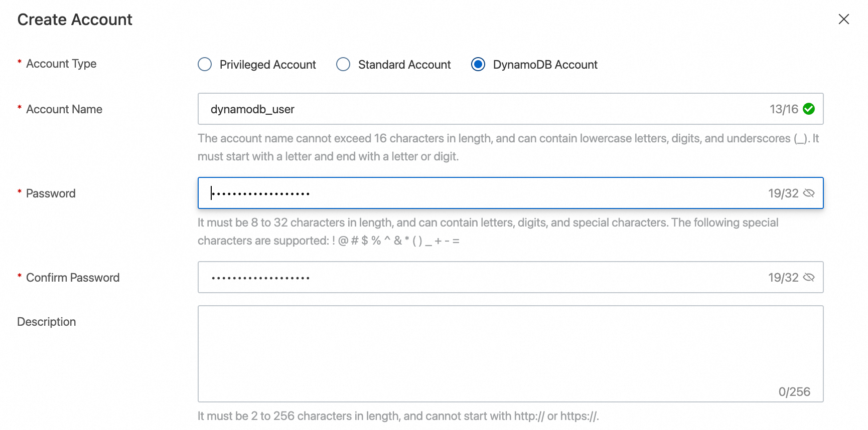868x430 pixels.
Task: Select the Privileged Account radio button
Action: pyautogui.click(x=205, y=65)
